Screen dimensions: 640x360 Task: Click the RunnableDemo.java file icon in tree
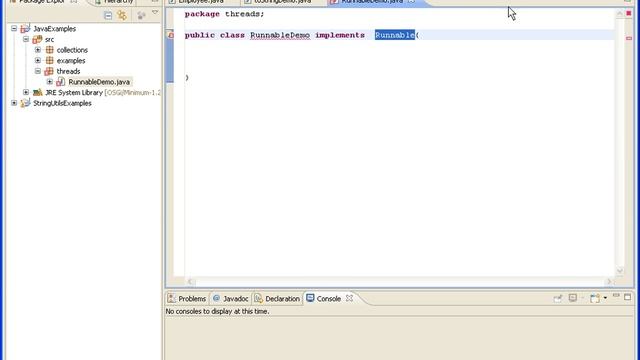tap(61, 82)
